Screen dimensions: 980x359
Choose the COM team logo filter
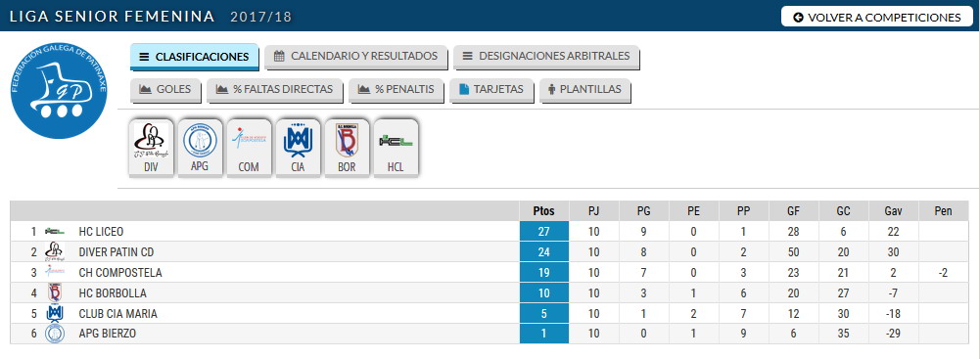click(x=249, y=148)
